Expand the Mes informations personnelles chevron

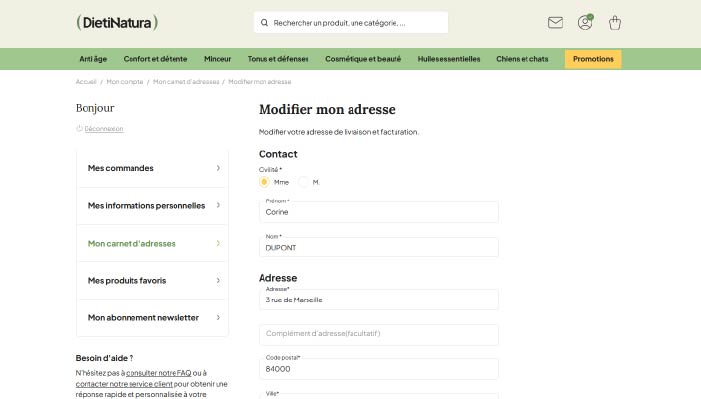[x=218, y=205]
